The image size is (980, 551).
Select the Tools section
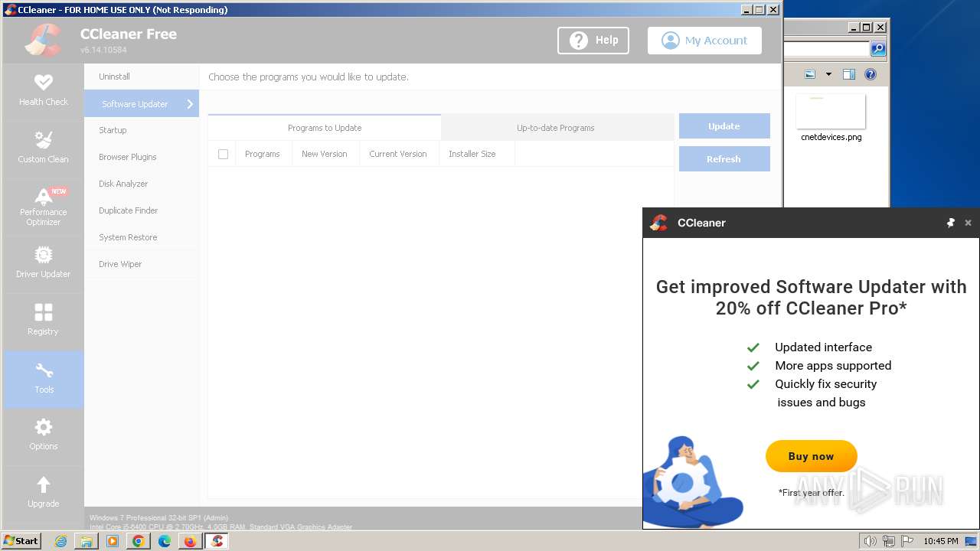(43, 379)
